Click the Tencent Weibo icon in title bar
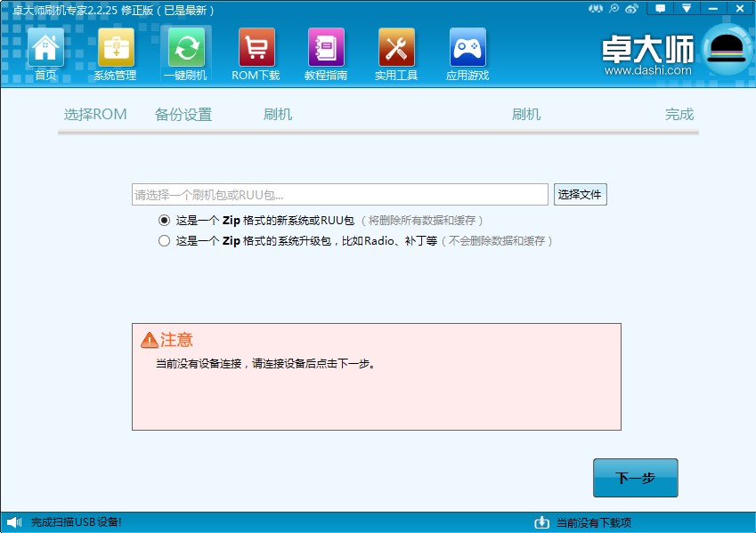Viewport: 756px width, 533px height. point(614,9)
